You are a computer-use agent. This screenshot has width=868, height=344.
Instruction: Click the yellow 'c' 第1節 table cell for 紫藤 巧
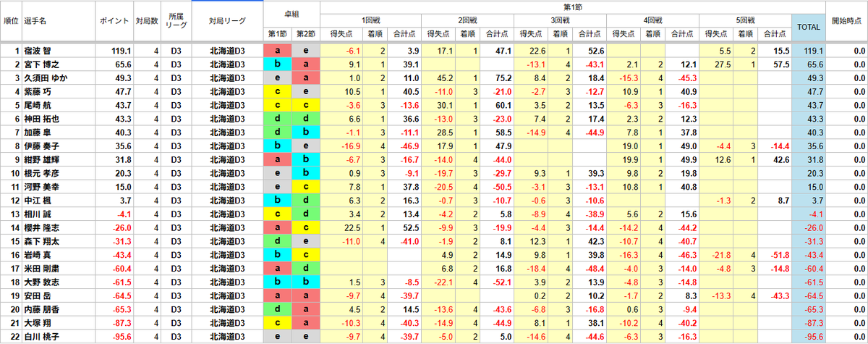278,91
